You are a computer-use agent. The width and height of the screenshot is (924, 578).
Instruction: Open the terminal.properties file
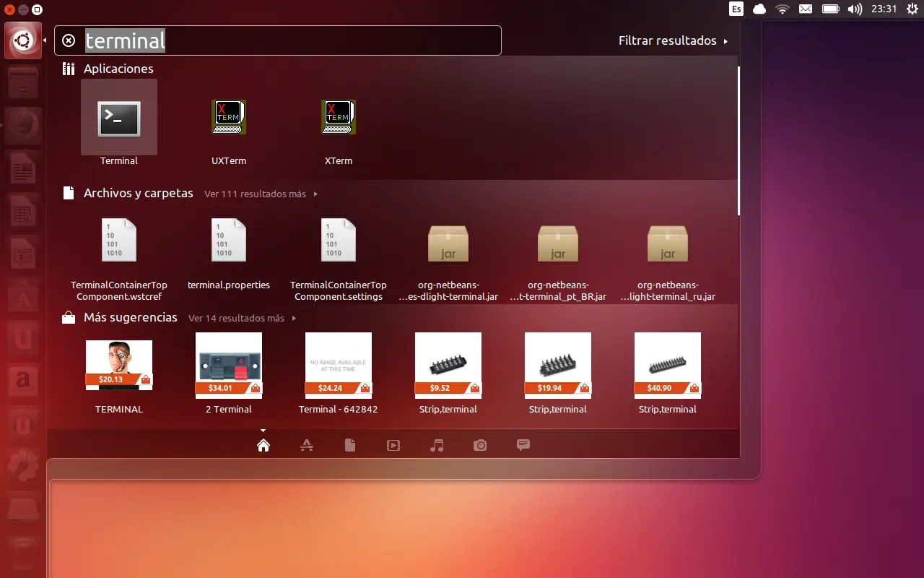(x=229, y=254)
